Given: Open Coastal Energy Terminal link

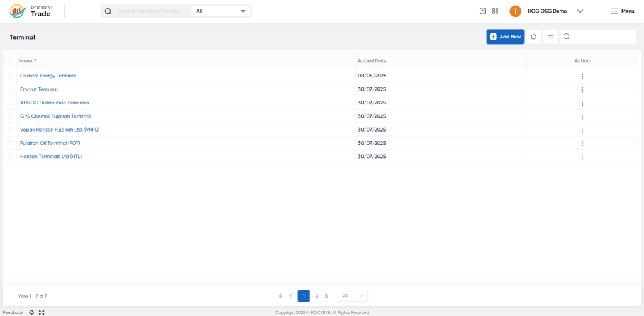Looking at the screenshot, I should pos(48,76).
